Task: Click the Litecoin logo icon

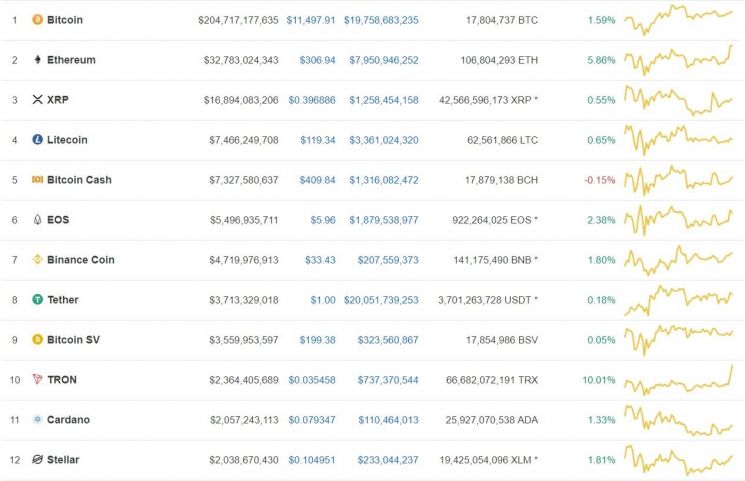Action: pos(38,140)
